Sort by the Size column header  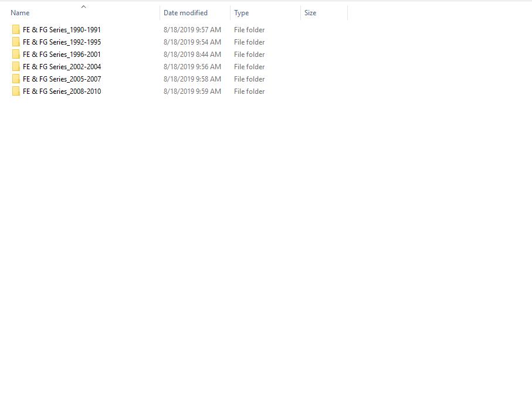click(x=310, y=13)
